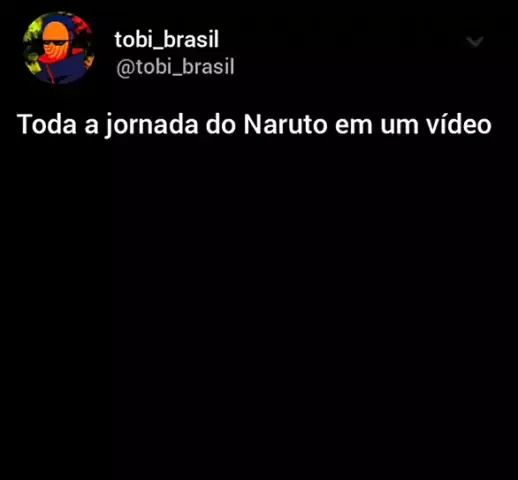Click the word "vídeo" in the tweet
The height and width of the screenshot is (480, 518).
click(x=458, y=125)
